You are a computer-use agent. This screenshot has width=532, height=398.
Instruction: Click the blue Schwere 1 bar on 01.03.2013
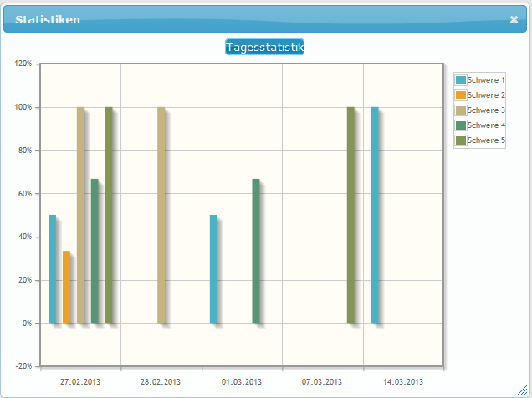click(213, 269)
